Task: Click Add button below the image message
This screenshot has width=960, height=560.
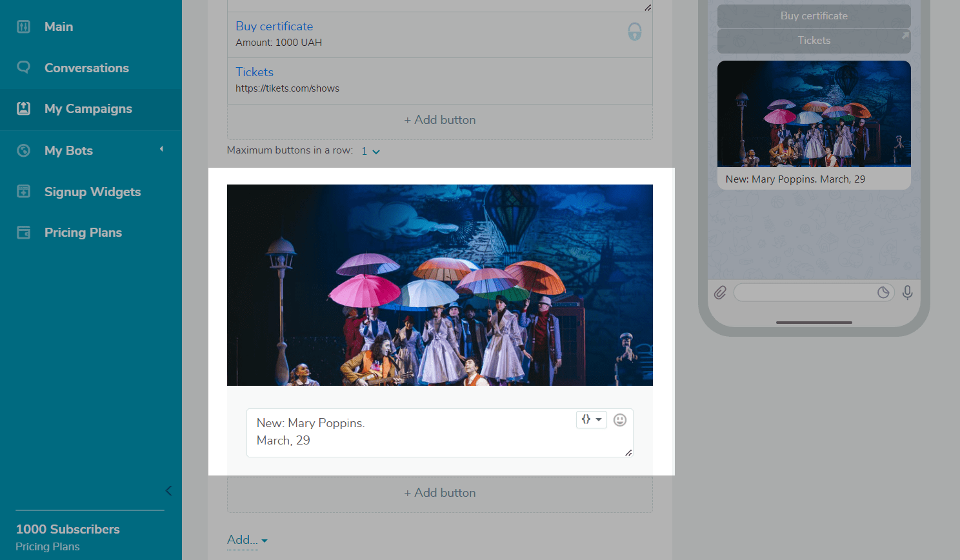Action: point(439,493)
